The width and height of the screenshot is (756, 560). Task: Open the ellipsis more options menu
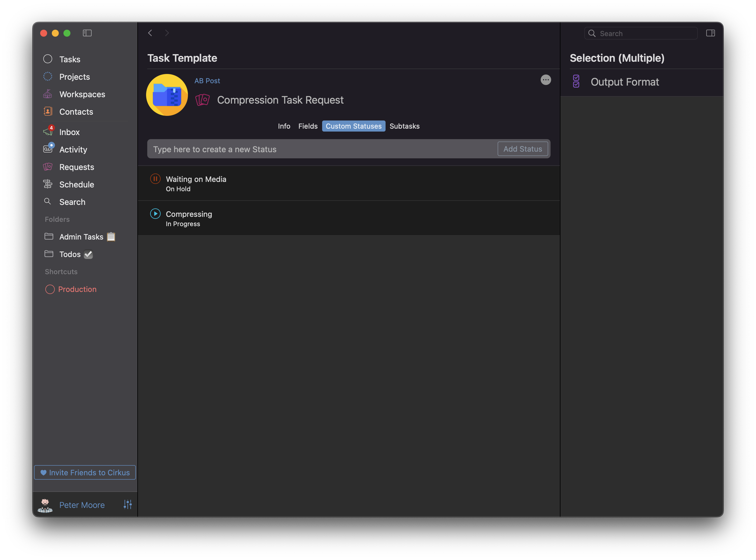tap(546, 80)
